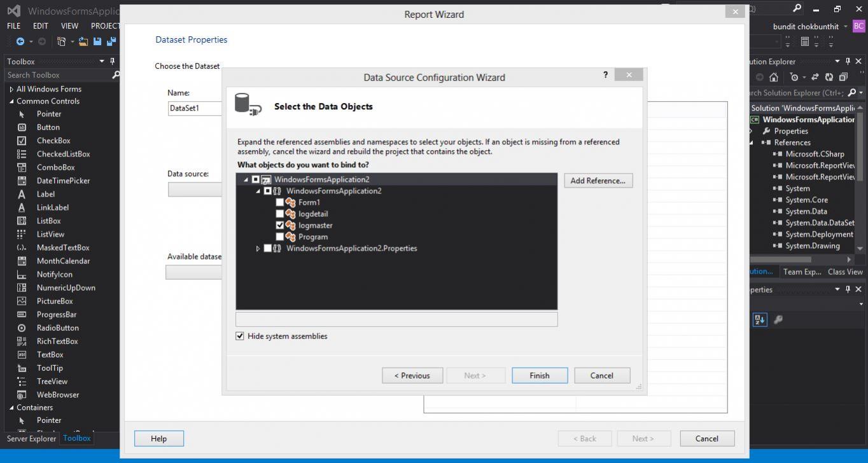The width and height of the screenshot is (868, 463).
Task: Click the Refresh icon in Solution Explorer
Action: [x=829, y=77]
